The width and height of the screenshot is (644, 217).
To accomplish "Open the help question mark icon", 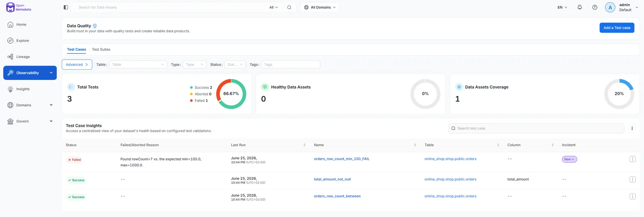I will 595,7.
